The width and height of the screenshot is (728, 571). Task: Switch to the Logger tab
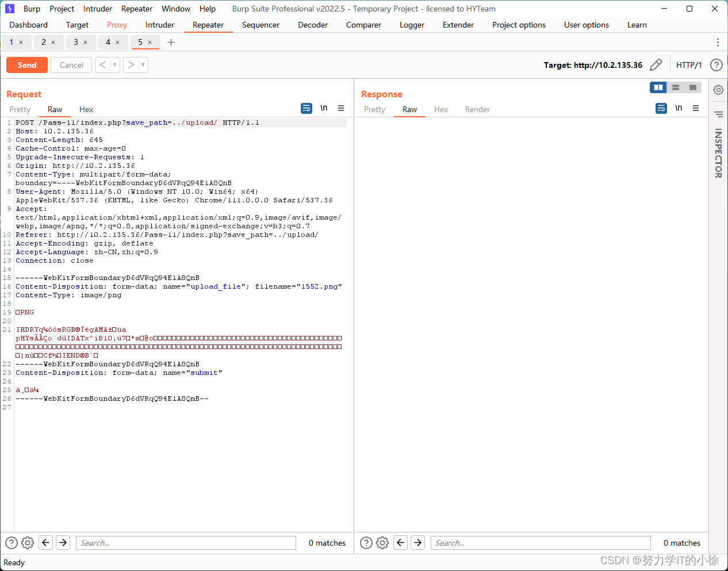[412, 25]
